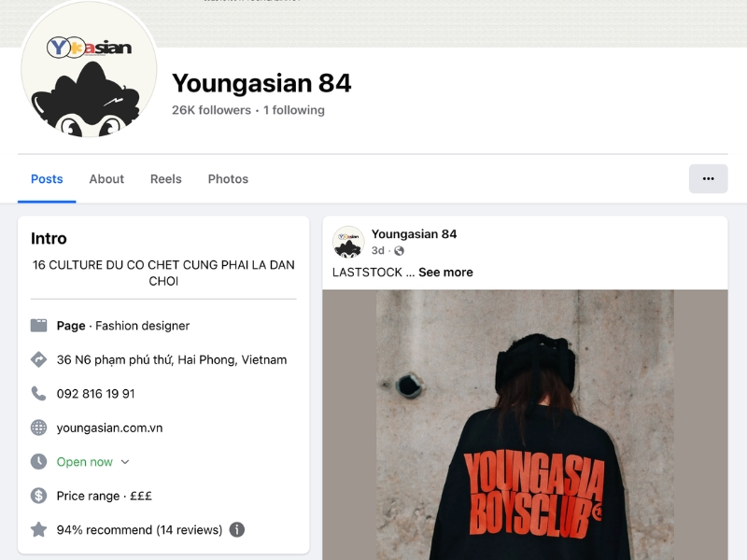
Task: Select the Photos tab
Action: coord(228,179)
